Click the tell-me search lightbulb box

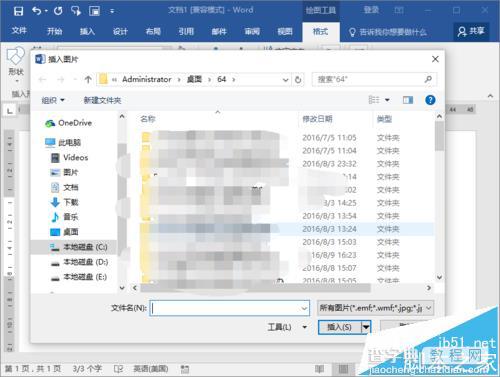[388, 32]
